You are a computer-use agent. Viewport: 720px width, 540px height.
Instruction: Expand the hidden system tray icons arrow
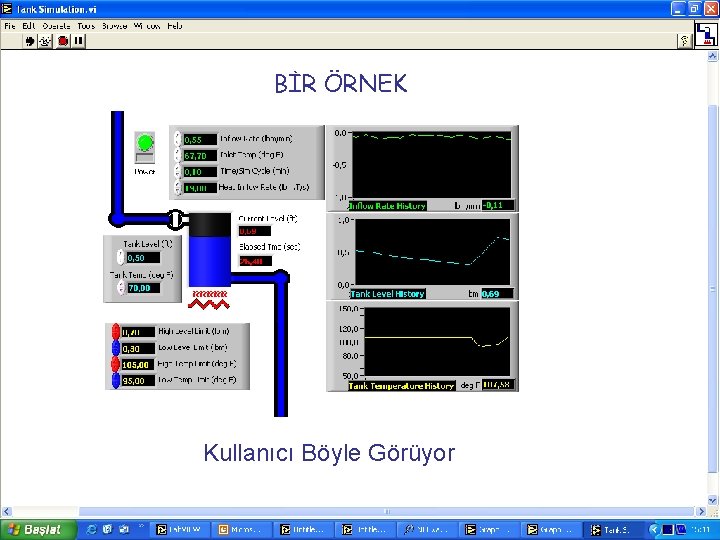(x=654, y=530)
